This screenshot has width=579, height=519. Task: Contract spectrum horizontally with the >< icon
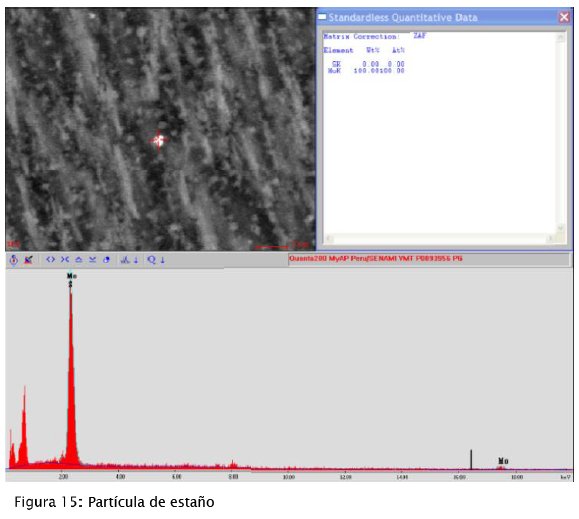[65, 260]
